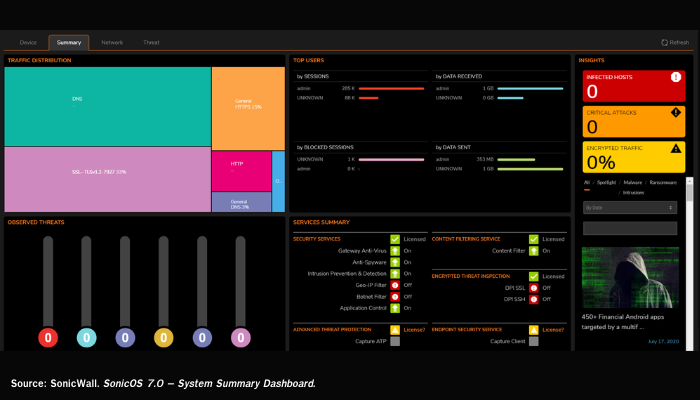Click the Encrypted Traffic triangle warning icon

pyautogui.click(x=676, y=148)
